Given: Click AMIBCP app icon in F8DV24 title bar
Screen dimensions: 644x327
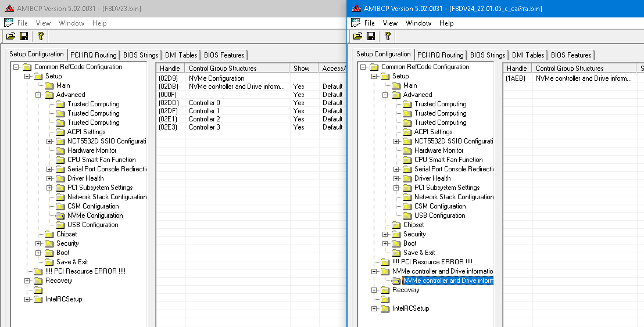Looking at the screenshot, I should tap(356, 8).
